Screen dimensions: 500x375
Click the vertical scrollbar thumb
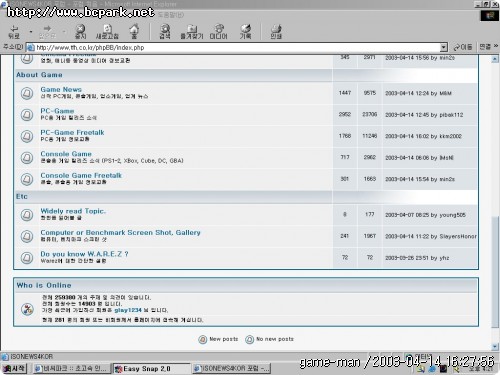[x=495, y=272]
